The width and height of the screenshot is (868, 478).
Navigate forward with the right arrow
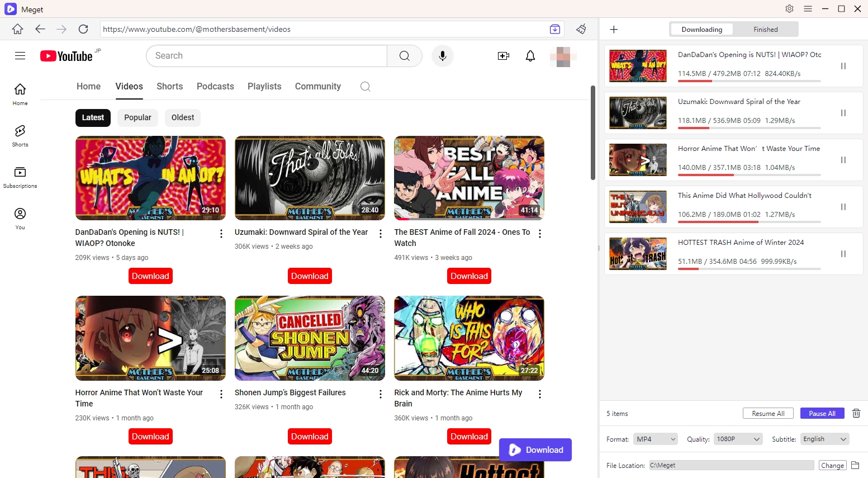61,29
